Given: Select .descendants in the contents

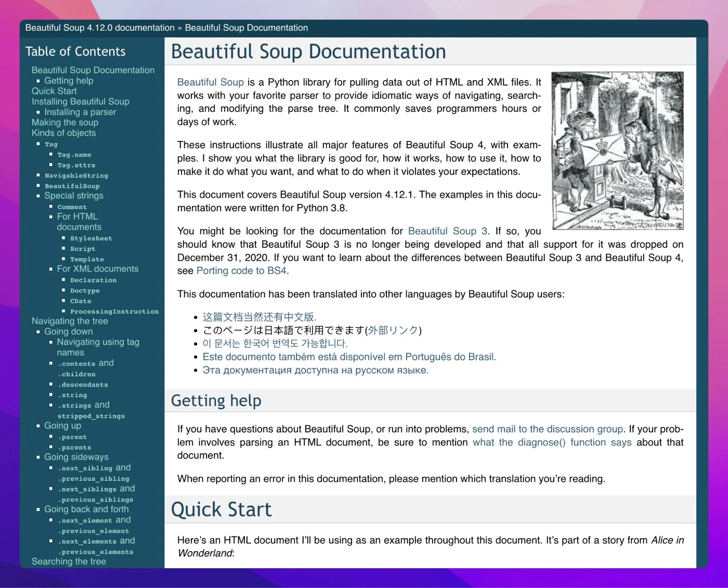Looking at the screenshot, I should (x=83, y=385).
